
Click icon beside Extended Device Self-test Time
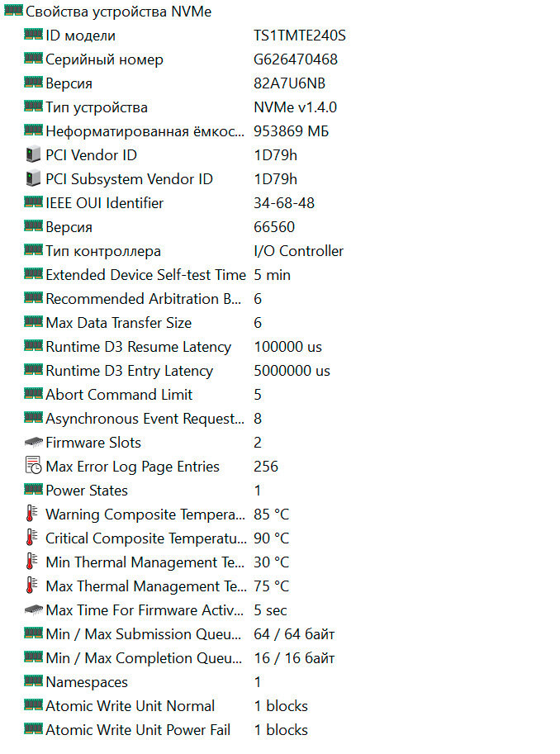pyautogui.click(x=33, y=274)
